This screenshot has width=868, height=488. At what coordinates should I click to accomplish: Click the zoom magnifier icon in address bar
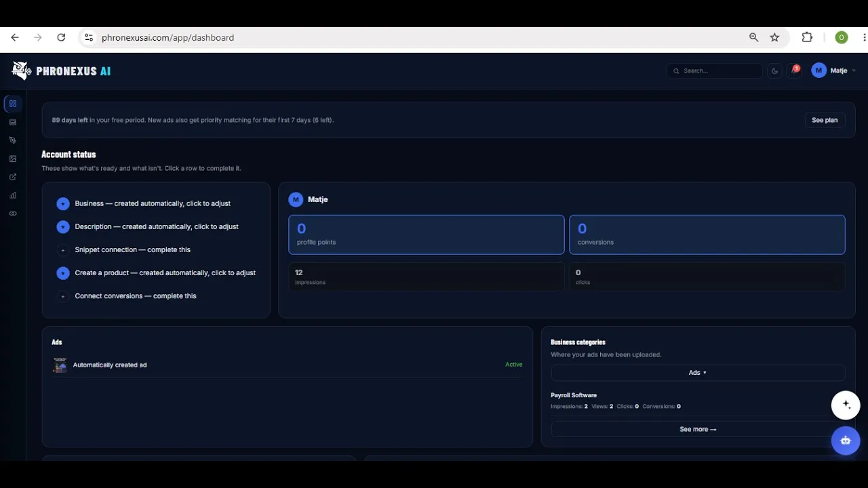click(x=753, y=38)
